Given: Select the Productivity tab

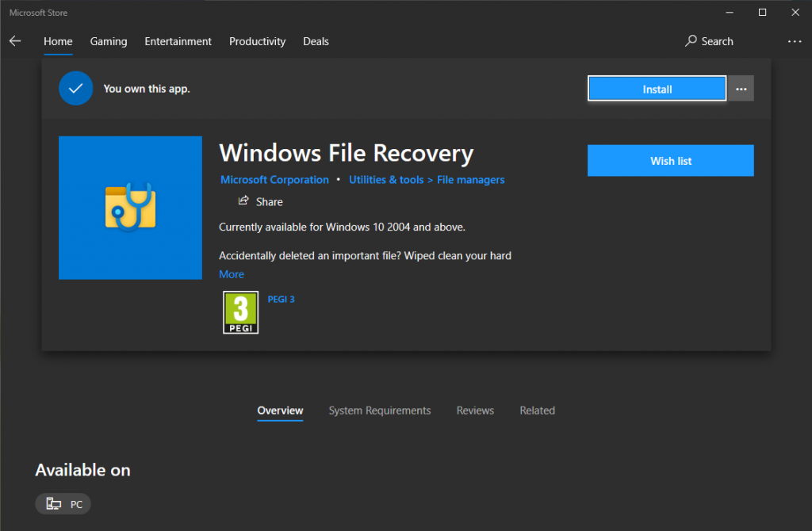Looking at the screenshot, I should click(x=257, y=41).
